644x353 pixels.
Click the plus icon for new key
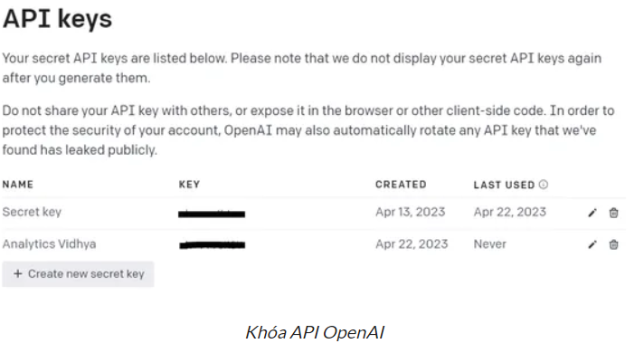[18, 273]
